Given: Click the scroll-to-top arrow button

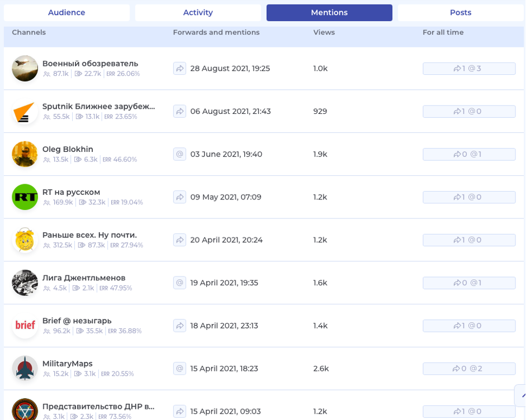Looking at the screenshot, I should [x=520, y=395].
